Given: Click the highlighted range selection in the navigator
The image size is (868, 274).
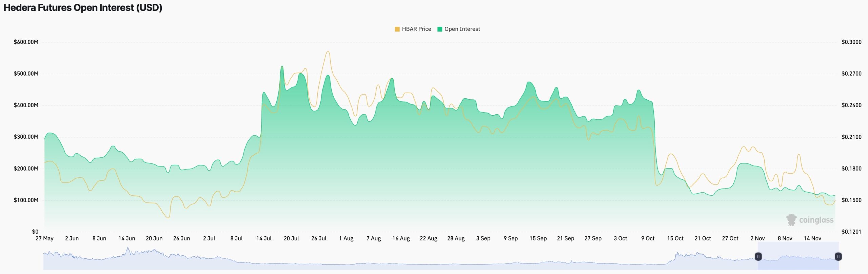Looking at the screenshot, I should [x=798, y=256].
